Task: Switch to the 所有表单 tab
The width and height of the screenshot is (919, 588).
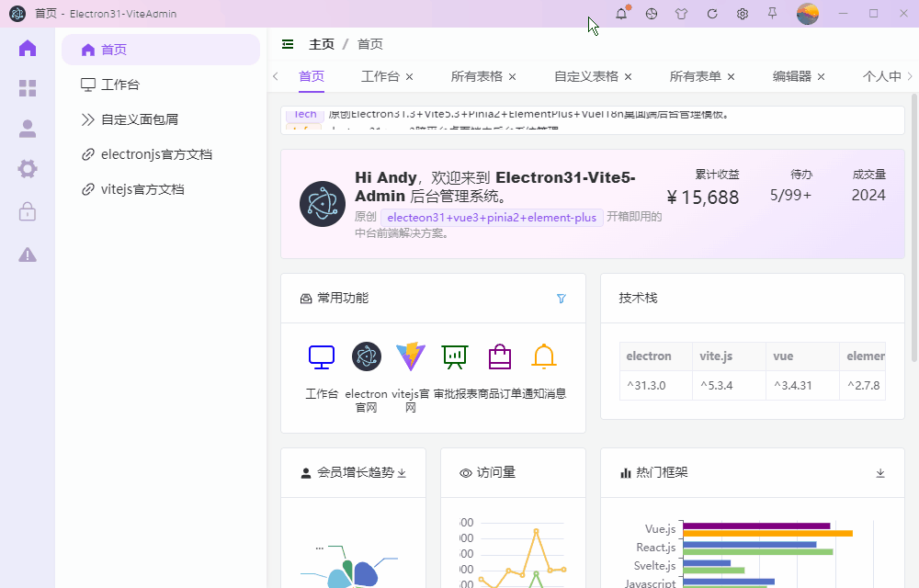Action: tap(695, 76)
